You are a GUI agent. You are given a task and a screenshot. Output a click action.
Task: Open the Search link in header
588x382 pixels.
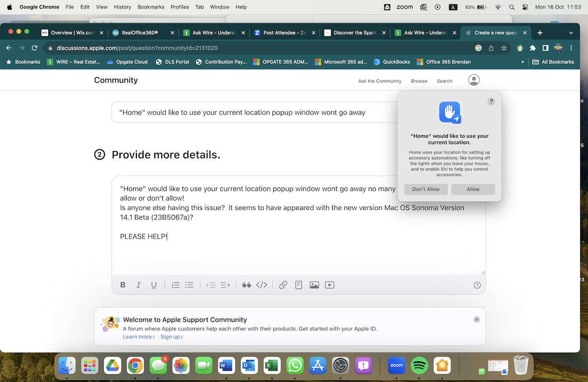(x=445, y=81)
